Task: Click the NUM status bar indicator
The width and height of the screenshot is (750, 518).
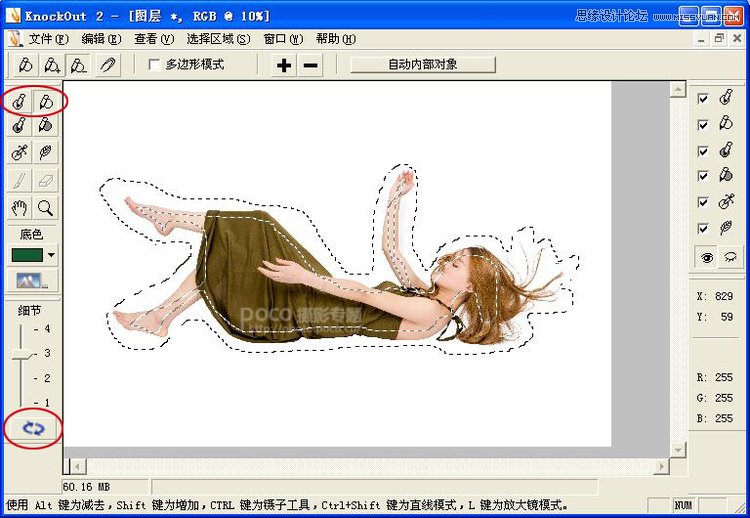Action: 683,505
